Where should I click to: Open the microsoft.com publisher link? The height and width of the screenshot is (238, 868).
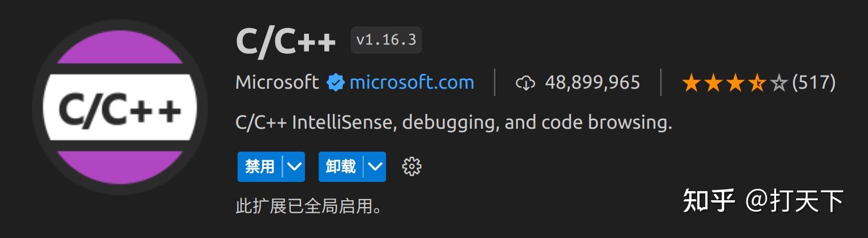tap(412, 82)
